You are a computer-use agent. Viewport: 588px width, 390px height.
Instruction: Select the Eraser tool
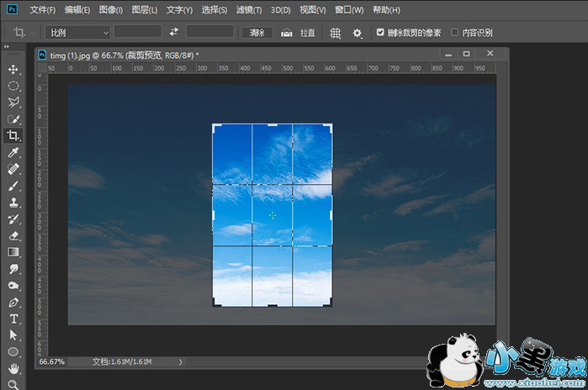(x=13, y=235)
